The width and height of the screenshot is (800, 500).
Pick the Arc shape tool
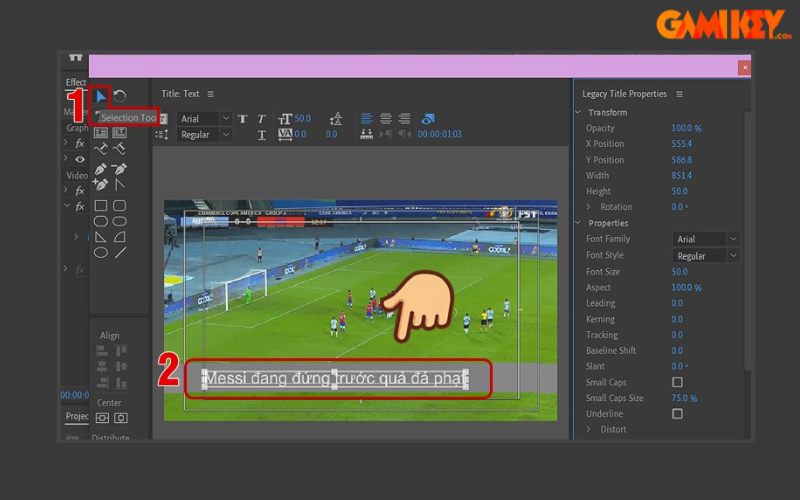pos(119,237)
